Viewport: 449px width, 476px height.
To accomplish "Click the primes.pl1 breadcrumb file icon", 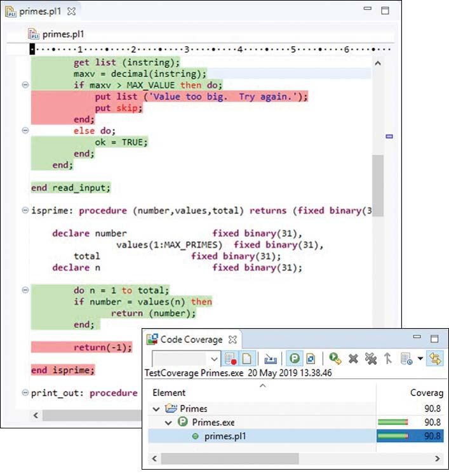I will pos(34,34).
